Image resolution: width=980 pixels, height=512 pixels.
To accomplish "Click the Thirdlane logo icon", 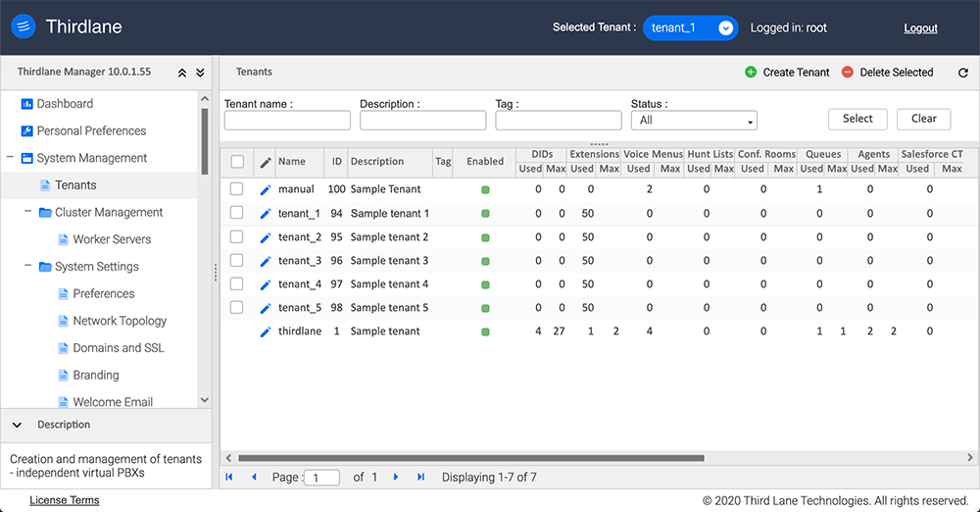I will point(24,26).
